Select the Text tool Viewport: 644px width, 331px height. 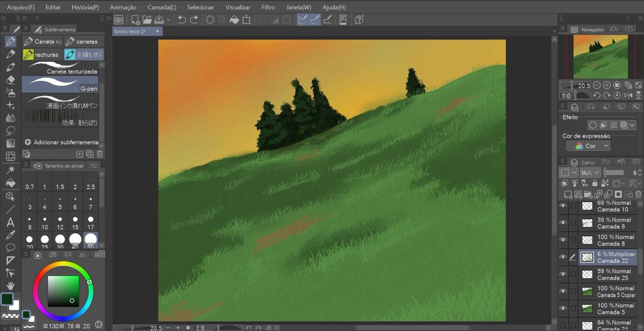(x=10, y=222)
